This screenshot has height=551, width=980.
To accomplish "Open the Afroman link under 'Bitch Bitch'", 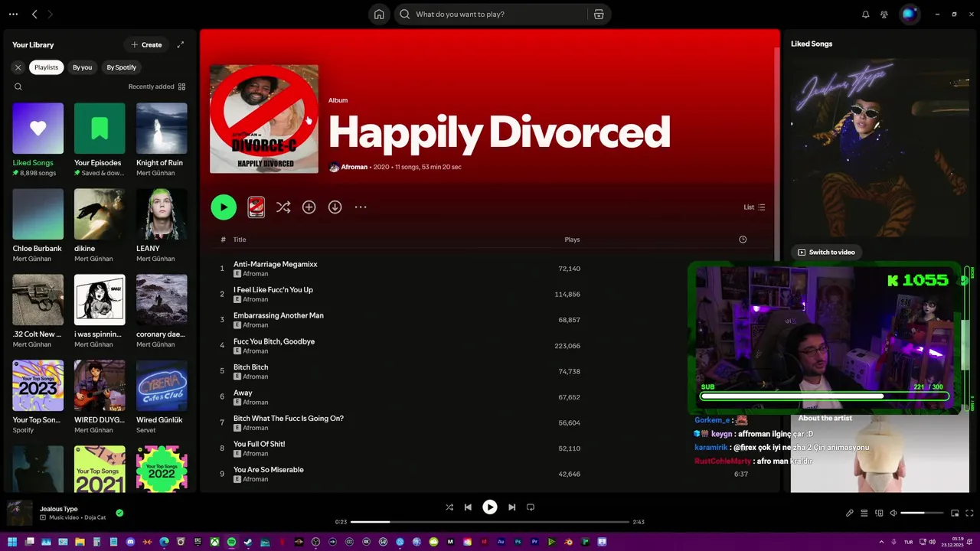I will click(x=256, y=377).
